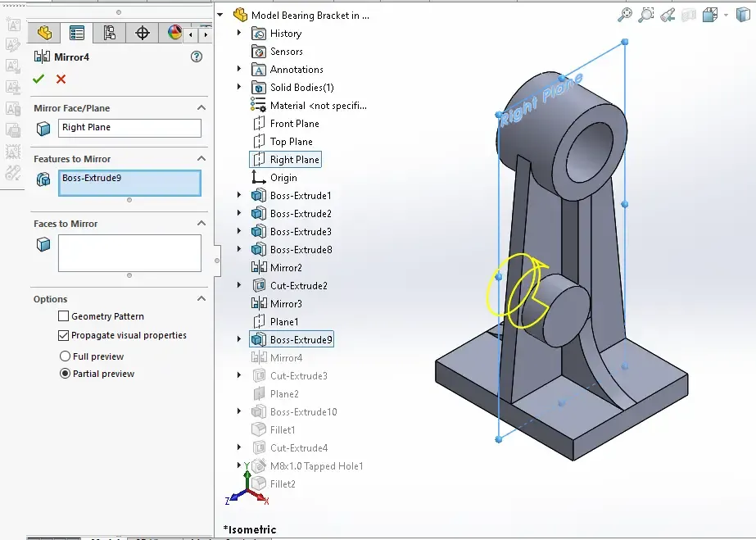Click the manager tabs left-arrow scroll button
The image size is (756, 540).
click(x=191, y=34)
